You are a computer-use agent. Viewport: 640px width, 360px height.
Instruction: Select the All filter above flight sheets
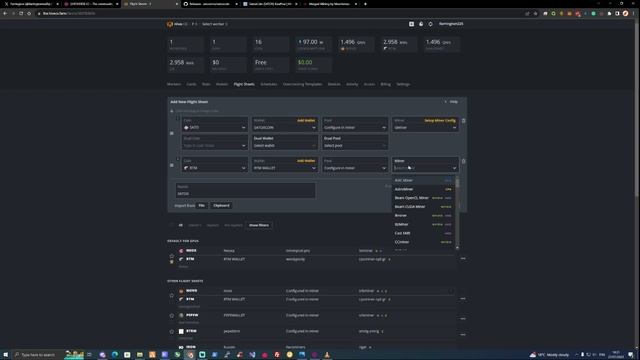(x=180, y=225)
